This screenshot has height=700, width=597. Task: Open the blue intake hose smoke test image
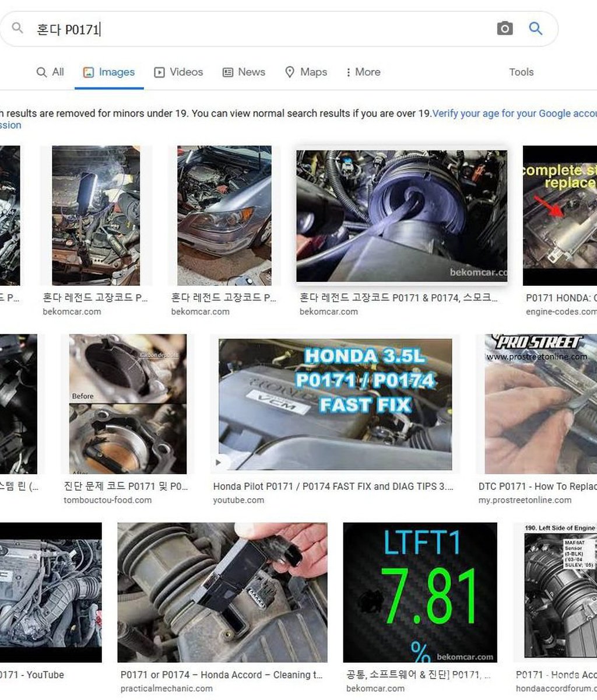coord(402,216)
